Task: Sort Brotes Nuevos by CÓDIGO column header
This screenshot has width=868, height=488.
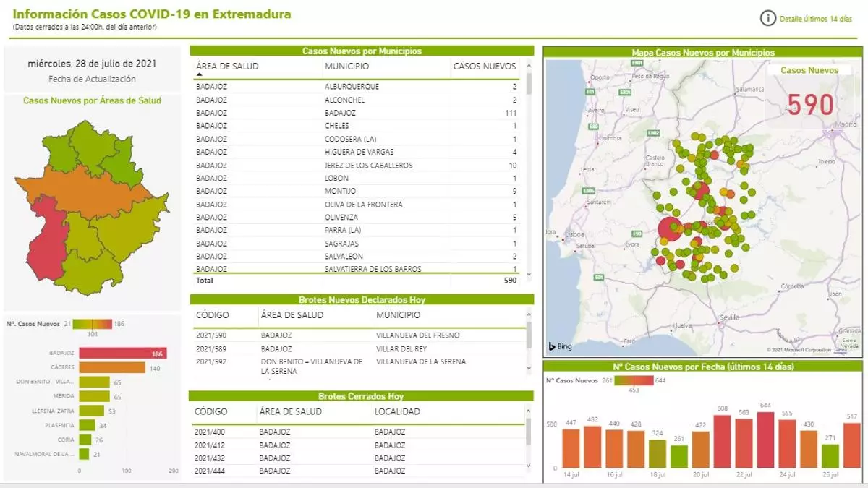Action: tap(212, 315)
